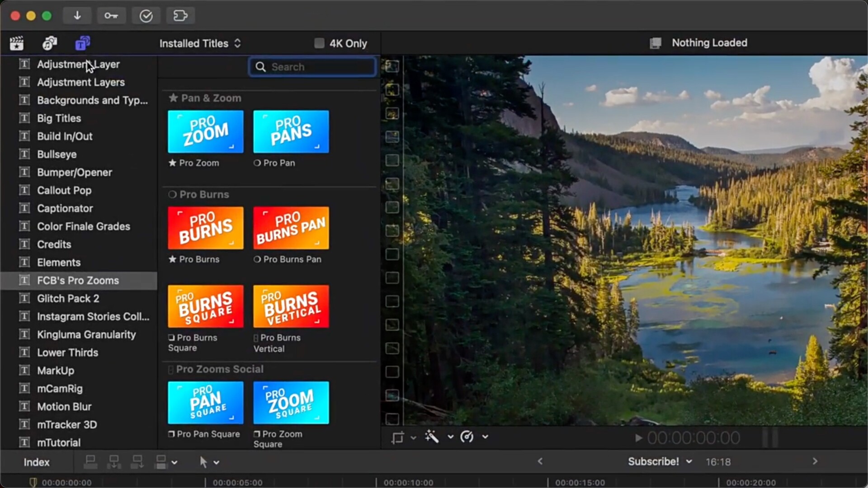Open the timeline Index
The height and width of the screenshot is (488, 868).
coord(37,462)
